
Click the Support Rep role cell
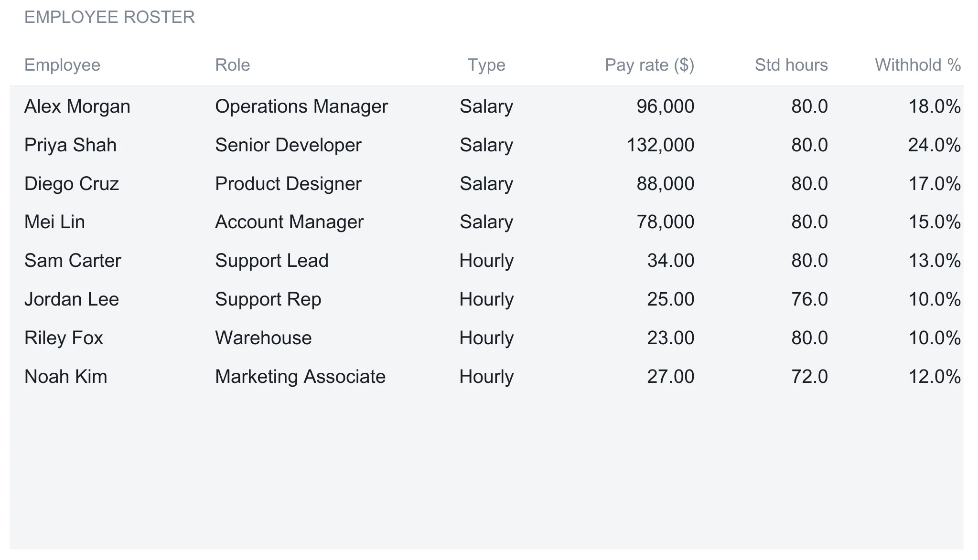(268, 299)
